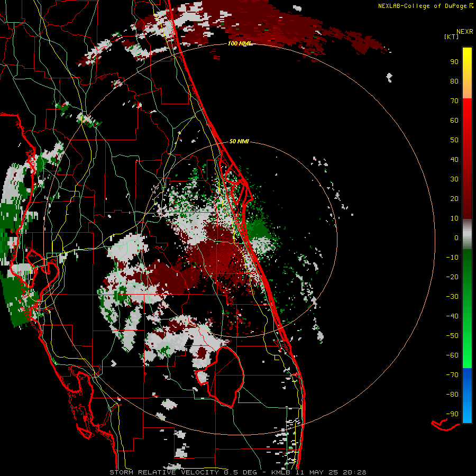Click the 10 knot label on scale
The height and width of the screenshot is (476, 476).
pyautogui.click(x=454, y=218)
